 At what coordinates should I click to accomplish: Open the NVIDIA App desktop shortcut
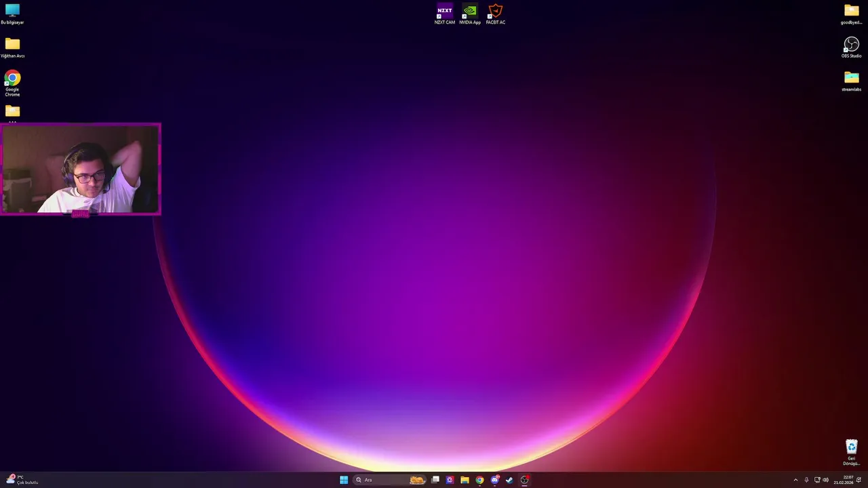tap(470, 14)
